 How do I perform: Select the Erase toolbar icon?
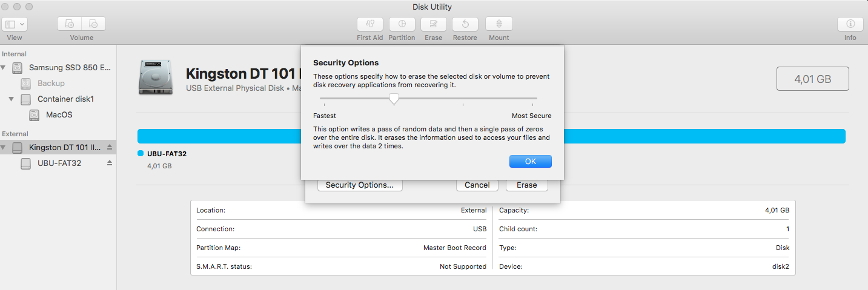coord(434,24)
